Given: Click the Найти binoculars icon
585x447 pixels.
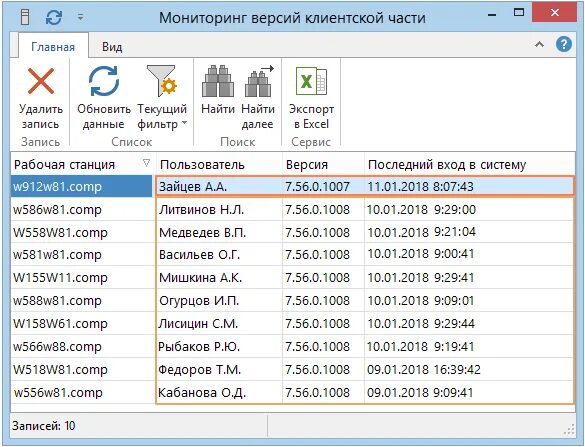Looking at the screenshot, I should point(218,81).
